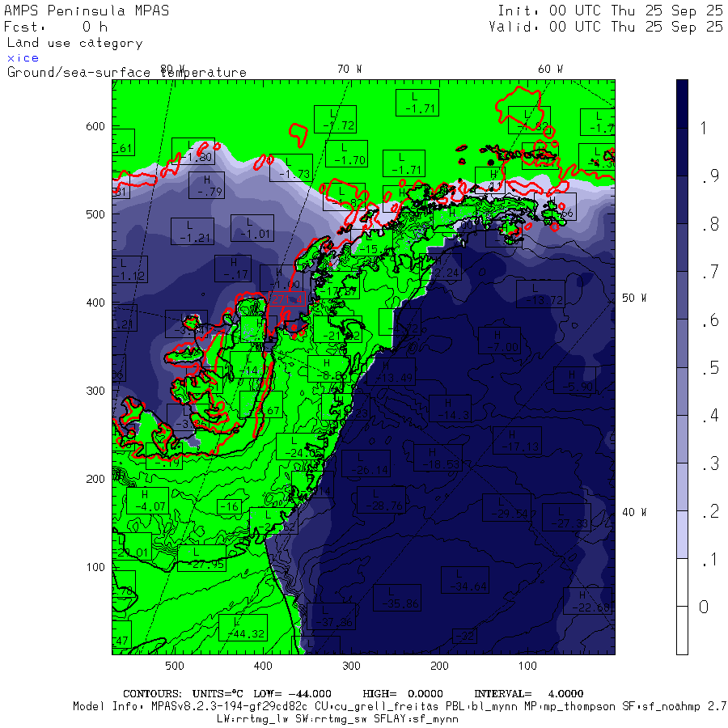Viewport: 728px width, 728px height.
Task: Click the 'H -5.90' maximum label
Action: click(575, 380)
